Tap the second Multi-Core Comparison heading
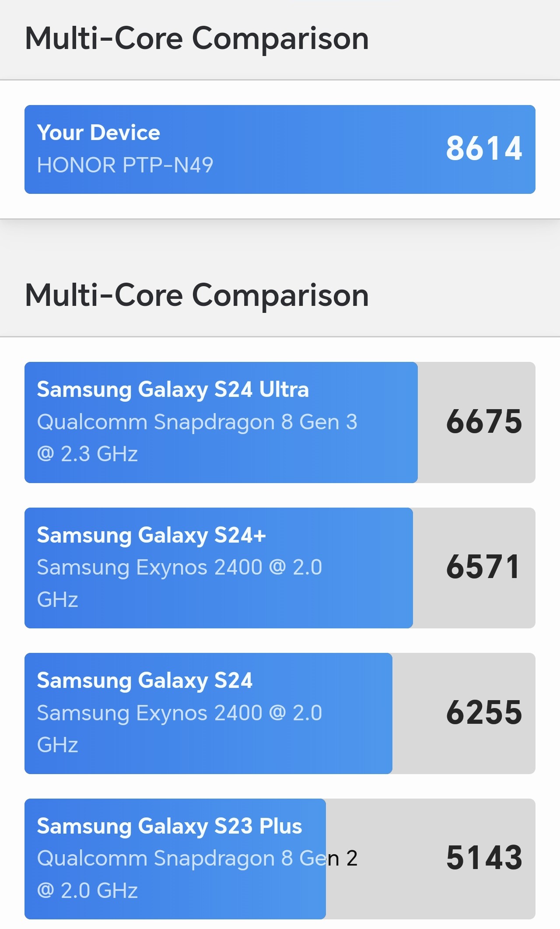Viewport: 560px width, 929px height. [197, 295]
